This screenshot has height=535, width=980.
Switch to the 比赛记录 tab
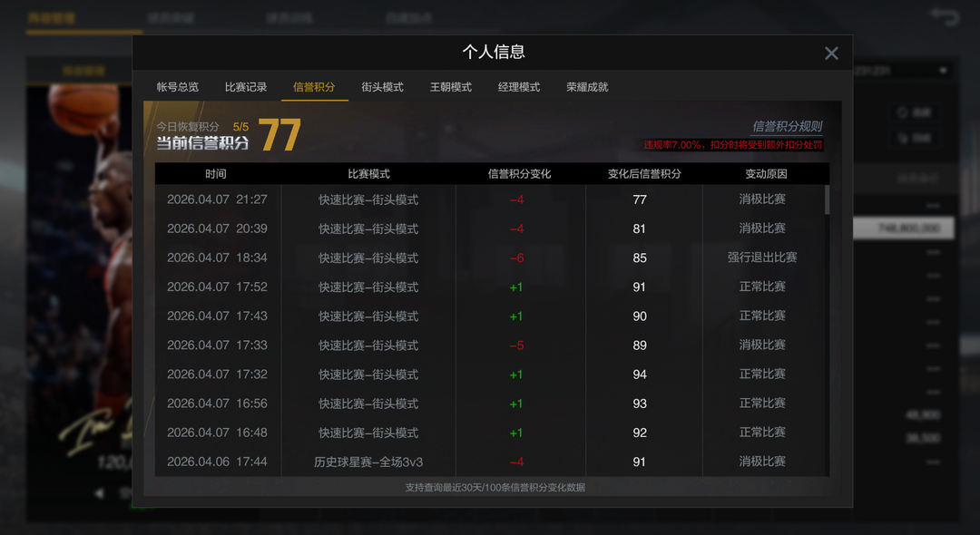246,87
